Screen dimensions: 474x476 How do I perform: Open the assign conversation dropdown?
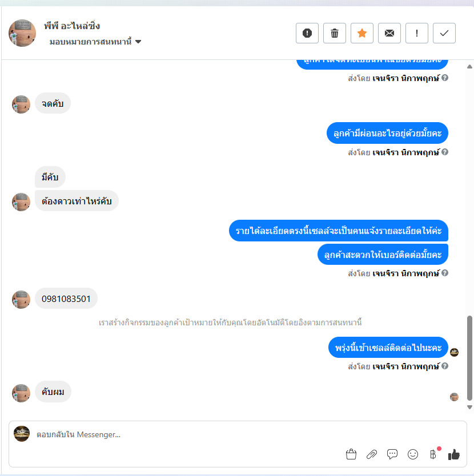click(x=95, y=42)
